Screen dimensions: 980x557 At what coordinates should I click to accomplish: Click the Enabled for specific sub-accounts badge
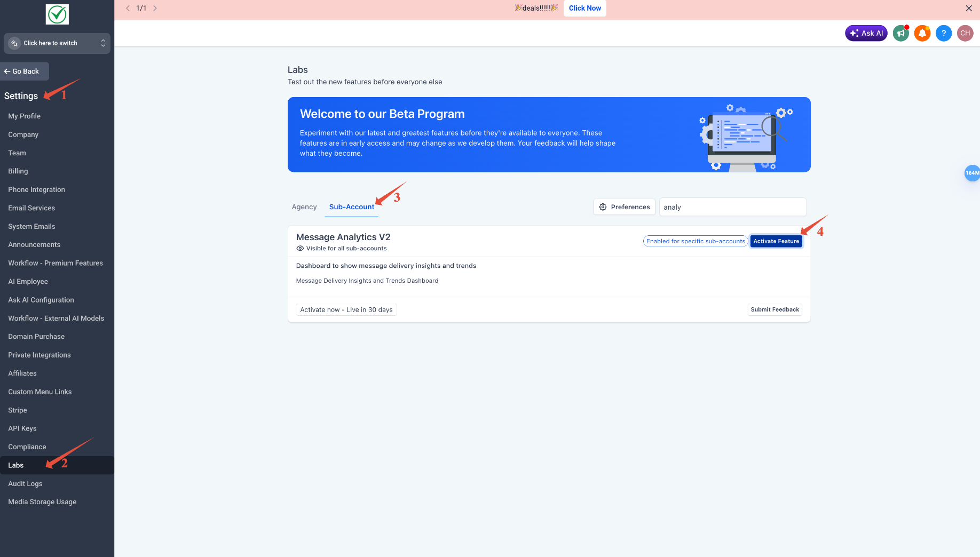click(x=696, y=241)
